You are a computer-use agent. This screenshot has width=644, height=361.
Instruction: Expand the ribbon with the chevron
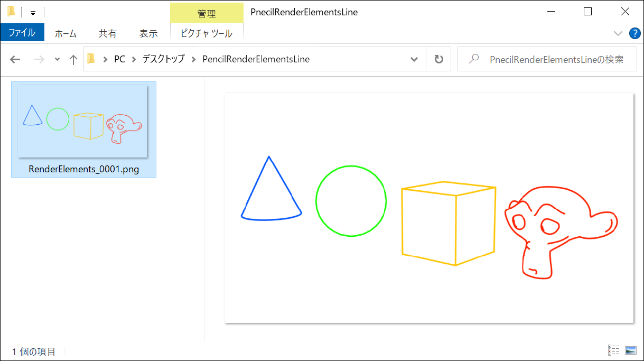pyautogui.click(x=618, y=33)
